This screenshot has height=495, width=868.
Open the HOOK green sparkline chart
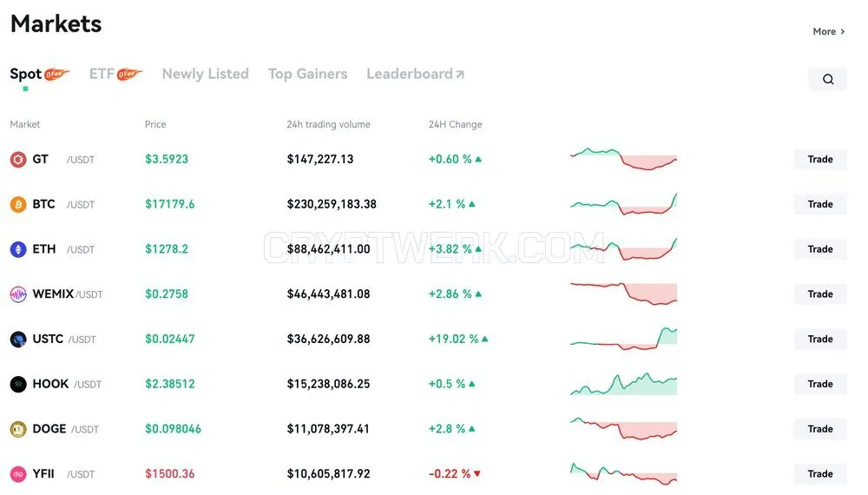click(623, 384)
